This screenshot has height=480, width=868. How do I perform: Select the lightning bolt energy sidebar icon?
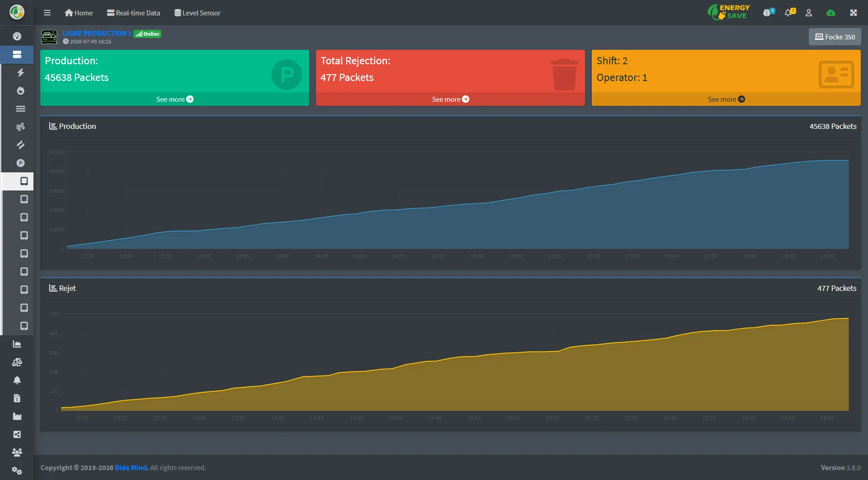point(20,72)
